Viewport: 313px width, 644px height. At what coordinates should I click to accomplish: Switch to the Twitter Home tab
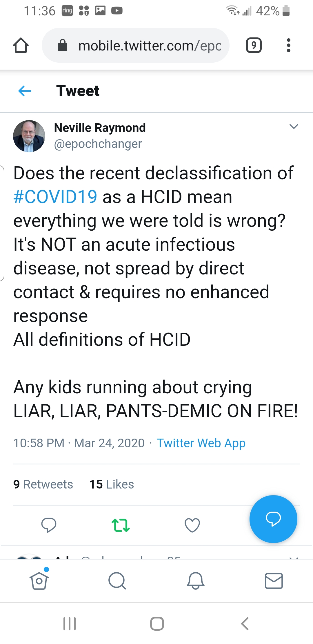[x=39, y=581]
